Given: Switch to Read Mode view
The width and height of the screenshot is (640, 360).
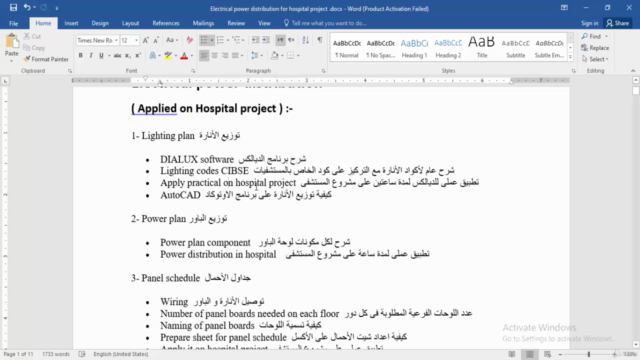Looking at the screenshot, I should tap(512, 354).
